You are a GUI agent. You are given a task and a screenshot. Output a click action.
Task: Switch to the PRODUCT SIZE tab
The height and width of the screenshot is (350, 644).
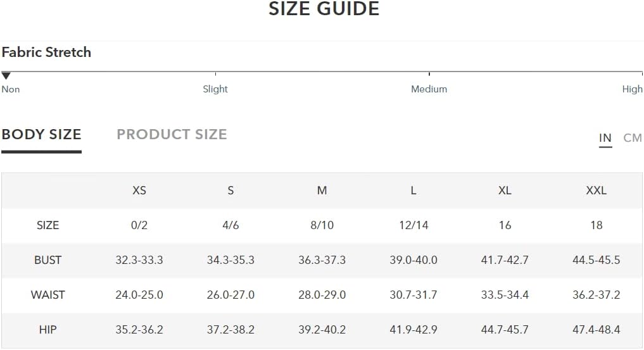[x=172, y=134]
